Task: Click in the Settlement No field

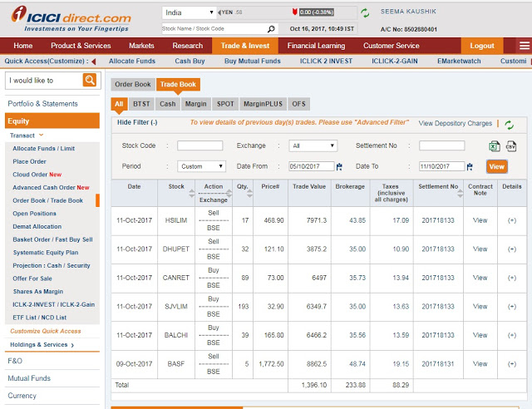Action: click(441, 145)
